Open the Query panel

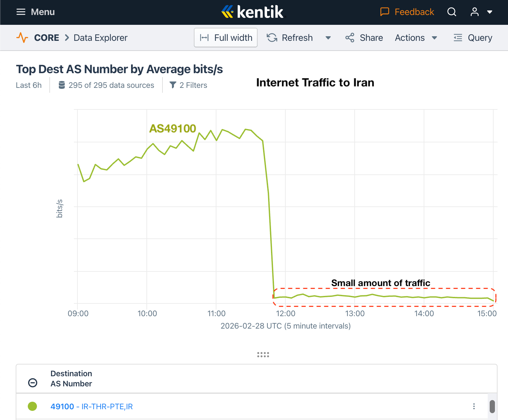pyautogui.click(x=473, y=38)
